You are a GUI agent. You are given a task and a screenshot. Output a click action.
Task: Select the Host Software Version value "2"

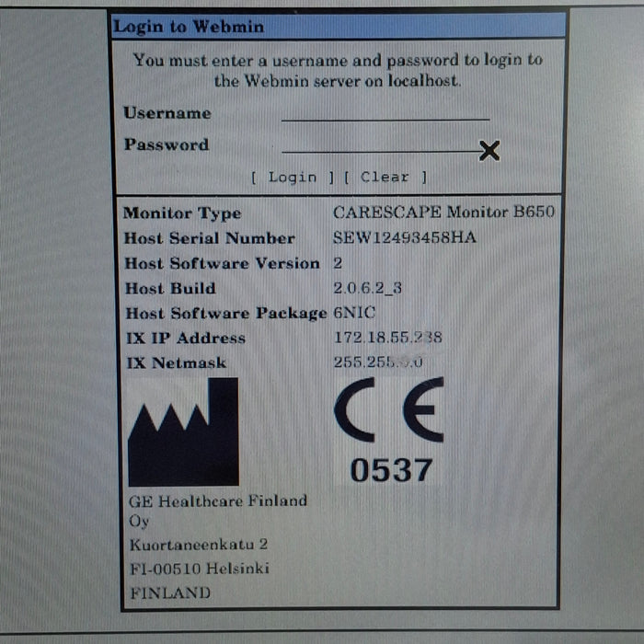[338, 263]
